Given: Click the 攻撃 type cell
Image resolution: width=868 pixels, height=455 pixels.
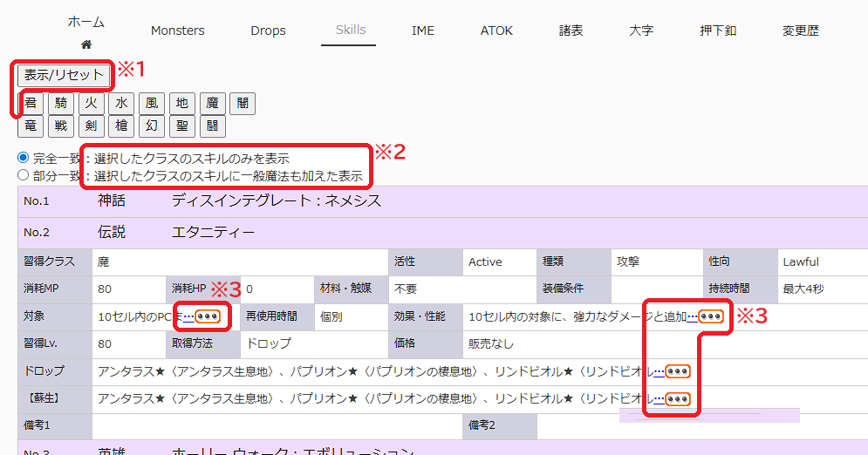Looking at the screenshot, I should (x=657, y=262).
